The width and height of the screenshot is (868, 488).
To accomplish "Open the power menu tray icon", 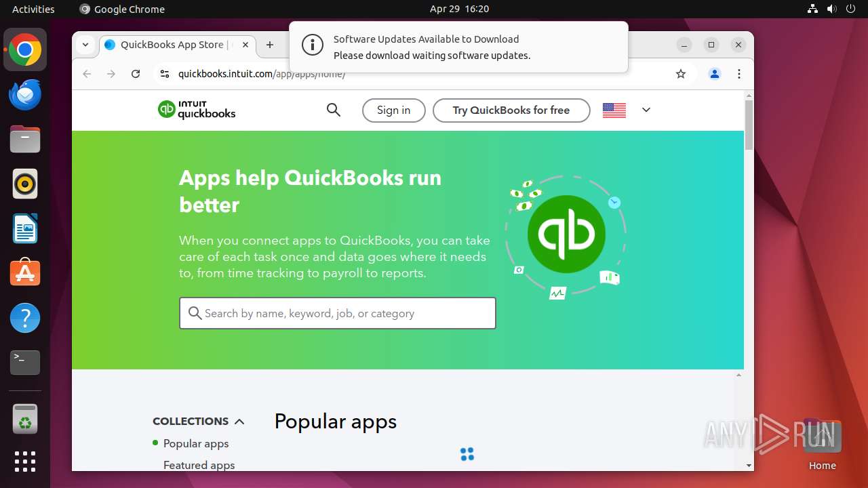I will tap(851, 9).
